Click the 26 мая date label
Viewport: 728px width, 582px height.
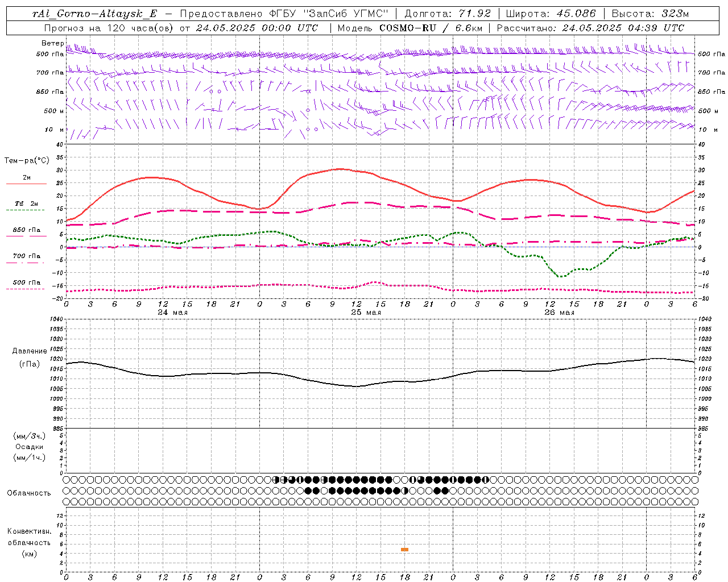coord(559,313)
